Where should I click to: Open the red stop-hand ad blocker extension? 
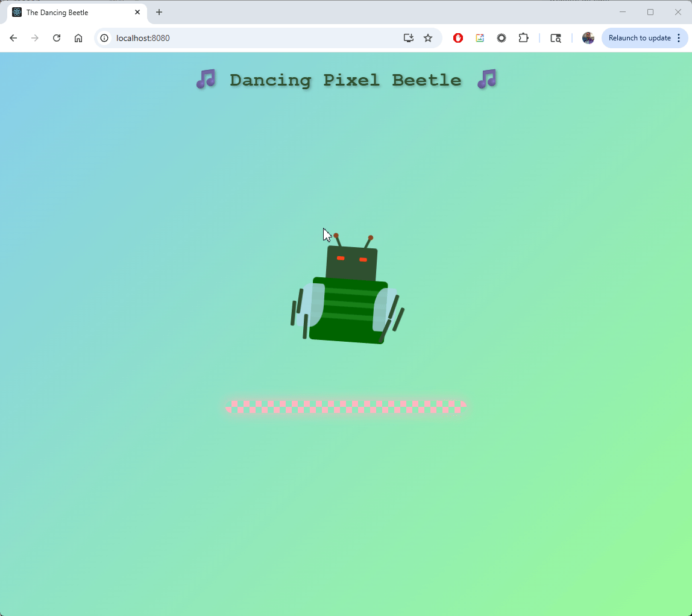458,38
